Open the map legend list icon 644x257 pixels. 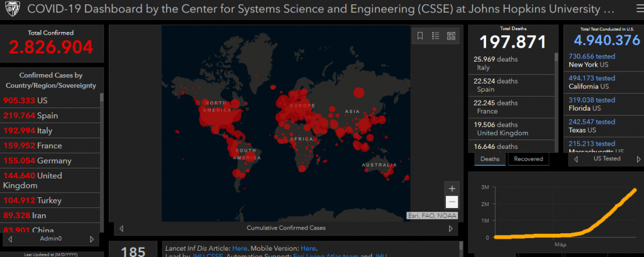435,36
